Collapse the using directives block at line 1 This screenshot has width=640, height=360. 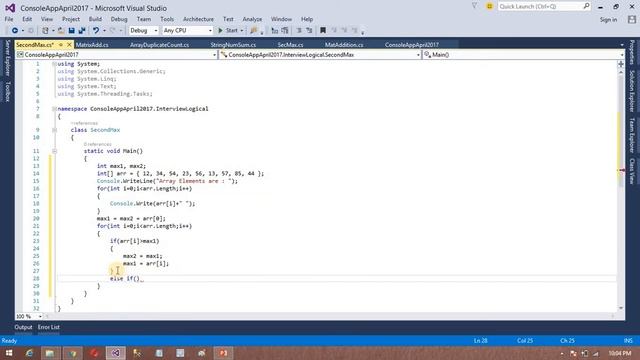pyautogui.click(x=54, y=64)
